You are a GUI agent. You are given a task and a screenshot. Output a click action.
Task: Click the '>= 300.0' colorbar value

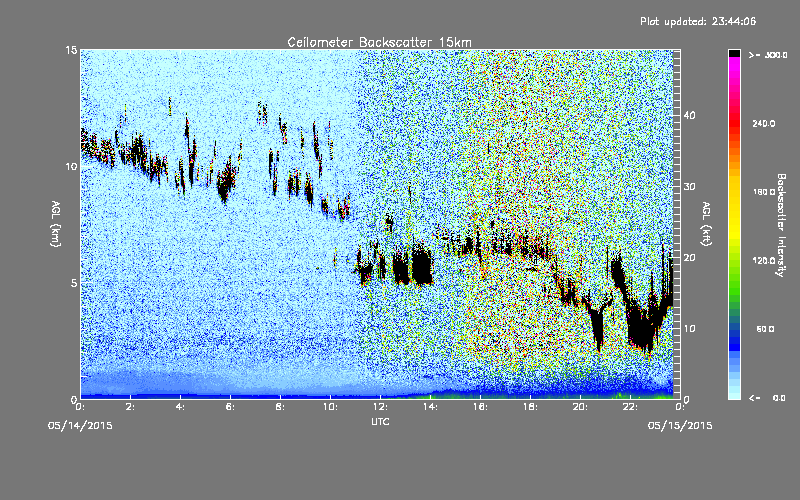click(x=768, y=55)
